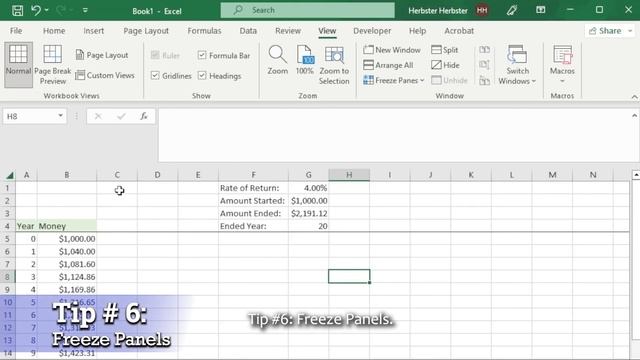Switch to the Review tab
The height and width of the screenshot is (360, 640).
[x=288, y=31]
